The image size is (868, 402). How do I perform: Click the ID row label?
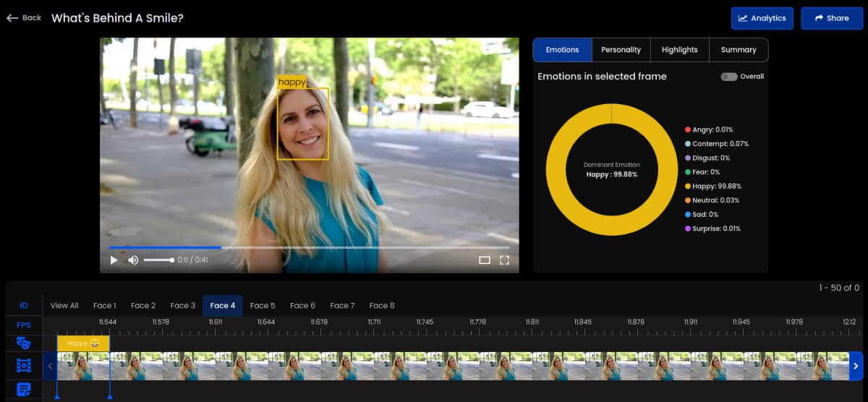[x=24, y=306]
